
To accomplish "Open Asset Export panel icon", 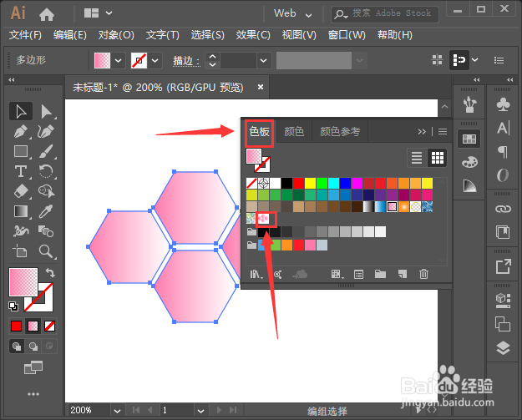I will [x=503, y=266].
